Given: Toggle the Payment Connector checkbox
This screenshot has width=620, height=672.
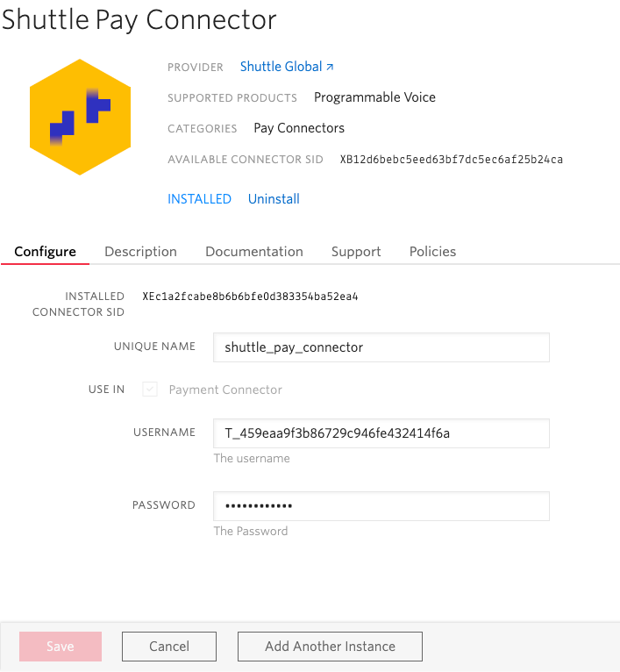Looking at the screenshot, I should (150, 390).
